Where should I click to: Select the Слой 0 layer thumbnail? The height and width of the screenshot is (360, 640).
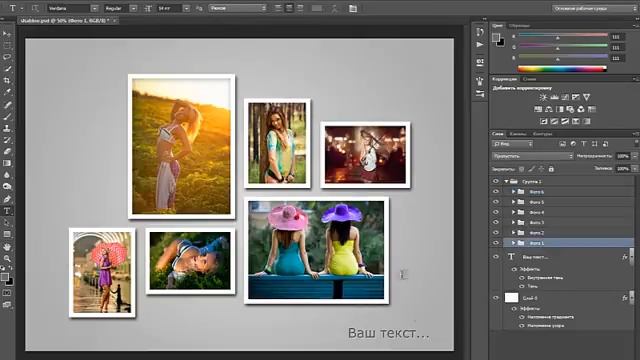click(x=511, y=298)
